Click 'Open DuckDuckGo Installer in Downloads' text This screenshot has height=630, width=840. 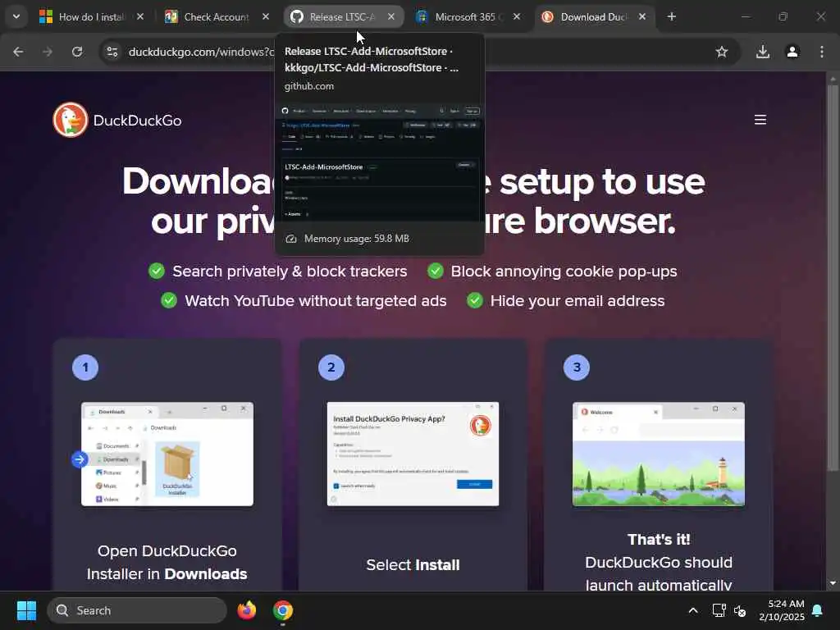tap(167, 563)
